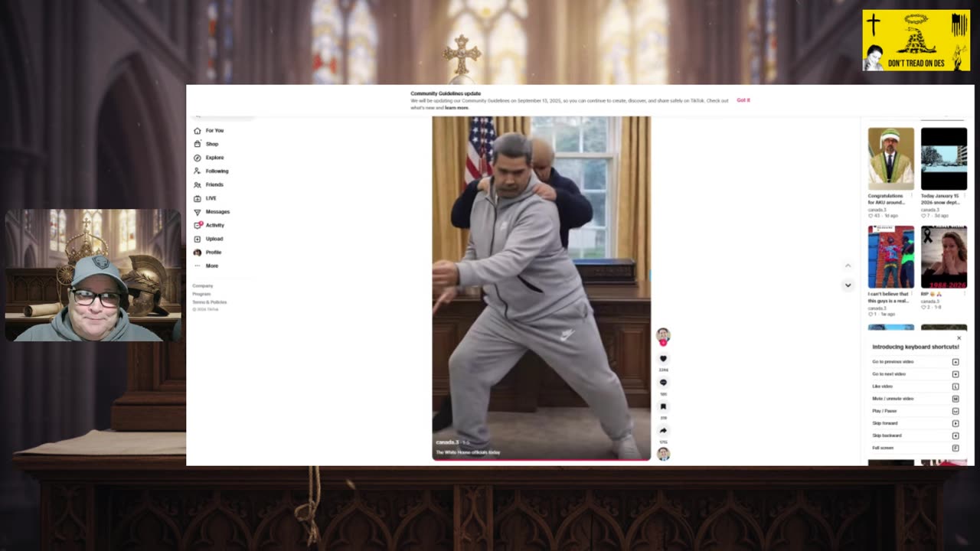The width and height of the screenshot is (980, 551).
Task: Click the video progress bar
Action: [541, 459]
